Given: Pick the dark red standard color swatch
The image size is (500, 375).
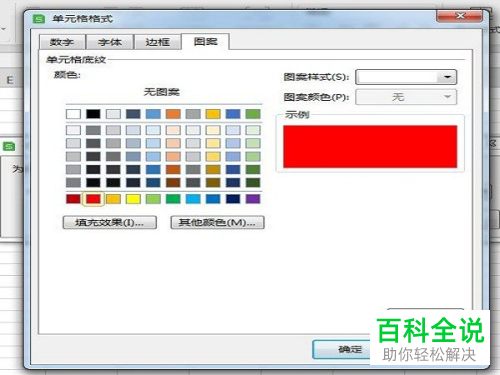Looking at the screenshot, I should (x=73, y=199).
